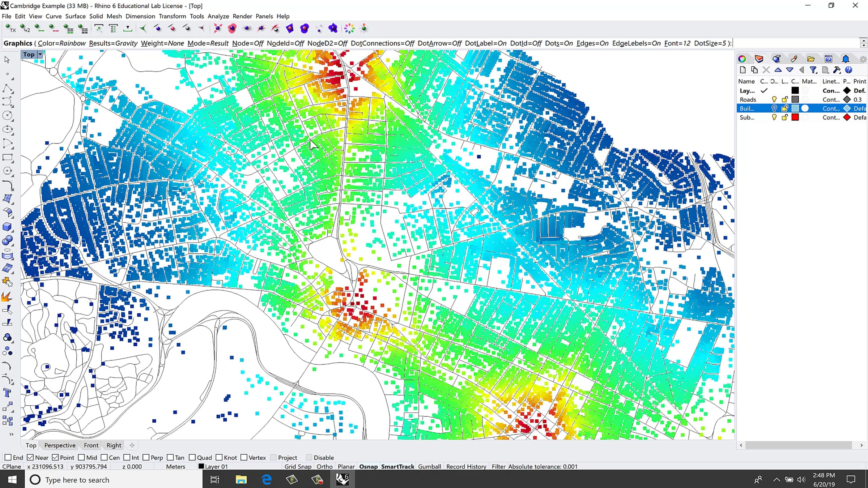The height and width of the screenshot is (488, 868).
Task: Open the CPlane coordinate system selector
Action: click(12, 466)
